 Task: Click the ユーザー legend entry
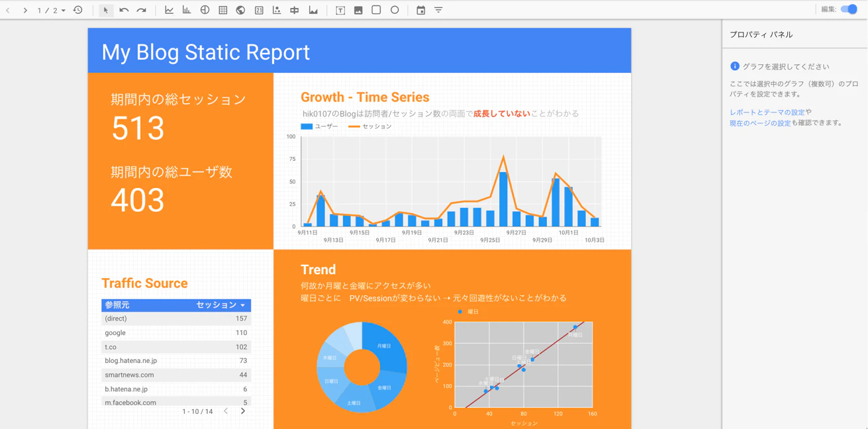(319, 126)
